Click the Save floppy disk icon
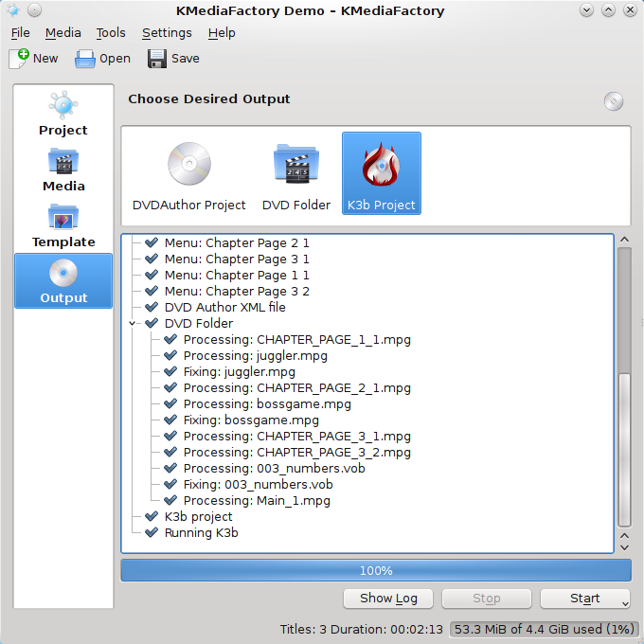Viewport: 644px width, 644px height. click(x=157, y=59)
